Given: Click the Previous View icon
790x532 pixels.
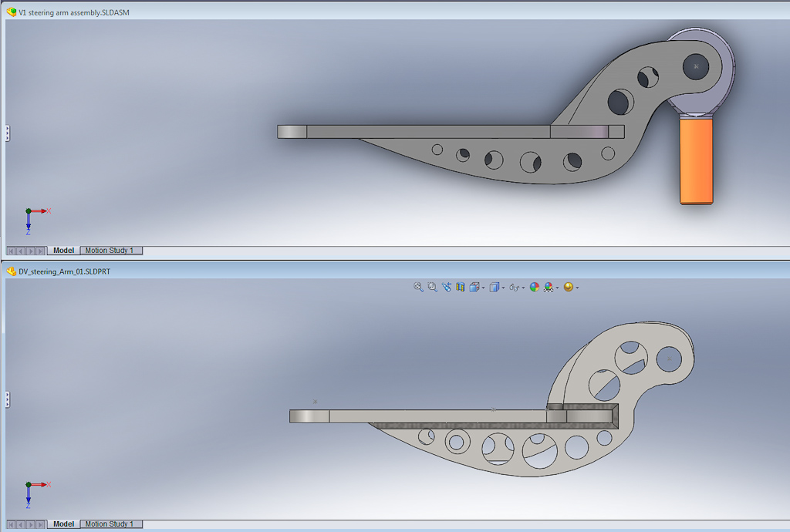Looking at the screenshot, I should 446,287.
